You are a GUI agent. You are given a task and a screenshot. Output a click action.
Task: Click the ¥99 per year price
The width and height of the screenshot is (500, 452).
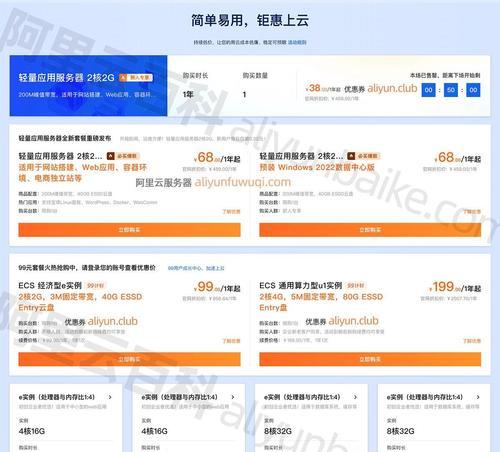[x=217, y=287]
